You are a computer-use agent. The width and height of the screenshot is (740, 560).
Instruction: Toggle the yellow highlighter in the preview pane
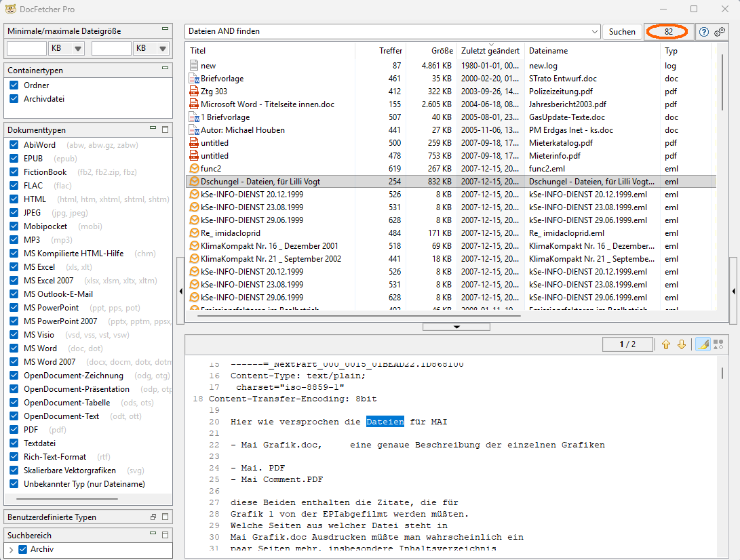click(x=701, y=344)
